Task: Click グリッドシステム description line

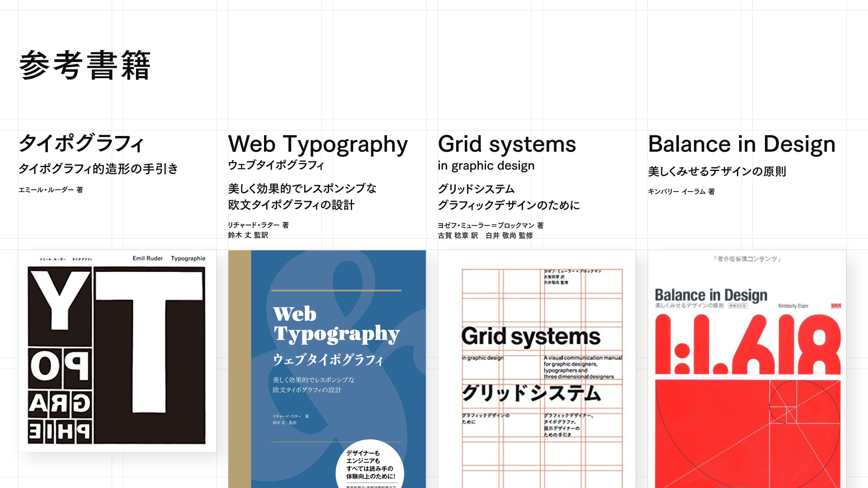Action: pos(476,189)
